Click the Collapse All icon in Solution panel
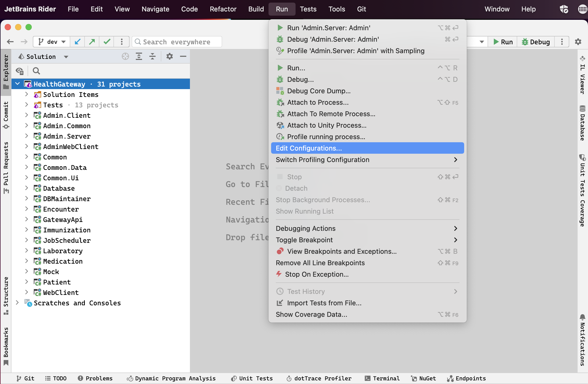This screenshot has width=588, height=384. (x=152, y=56)
